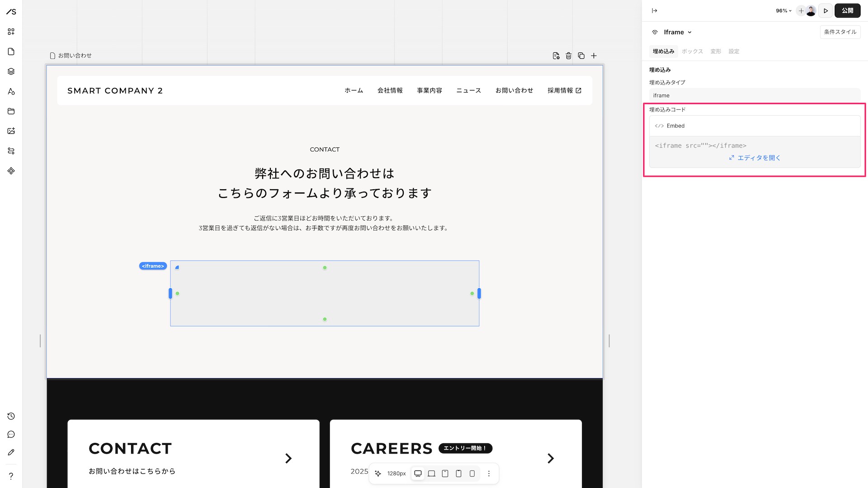Select the portrait tablet breakpoint icon
The image size is (868, 488).
(459, 474)
